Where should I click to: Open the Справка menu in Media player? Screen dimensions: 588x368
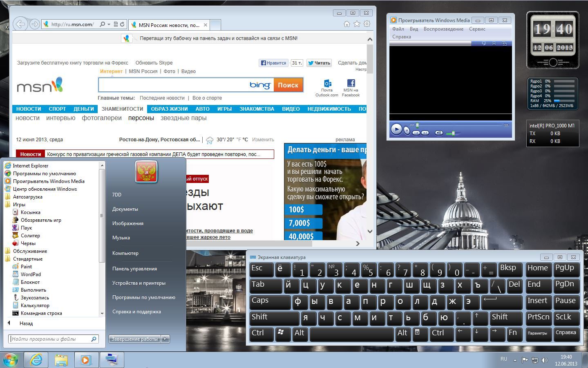[x=401, y=37]
